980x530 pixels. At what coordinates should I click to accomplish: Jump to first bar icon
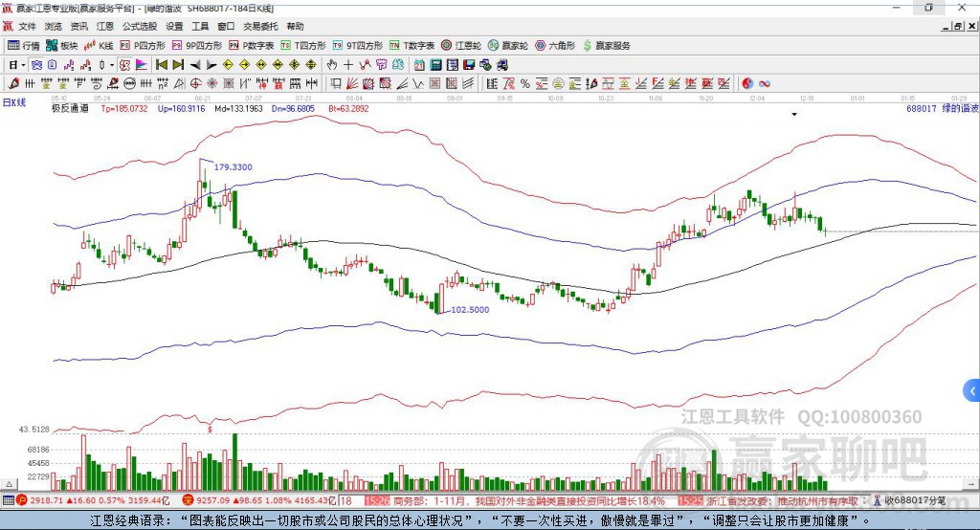tap(161, 65)
